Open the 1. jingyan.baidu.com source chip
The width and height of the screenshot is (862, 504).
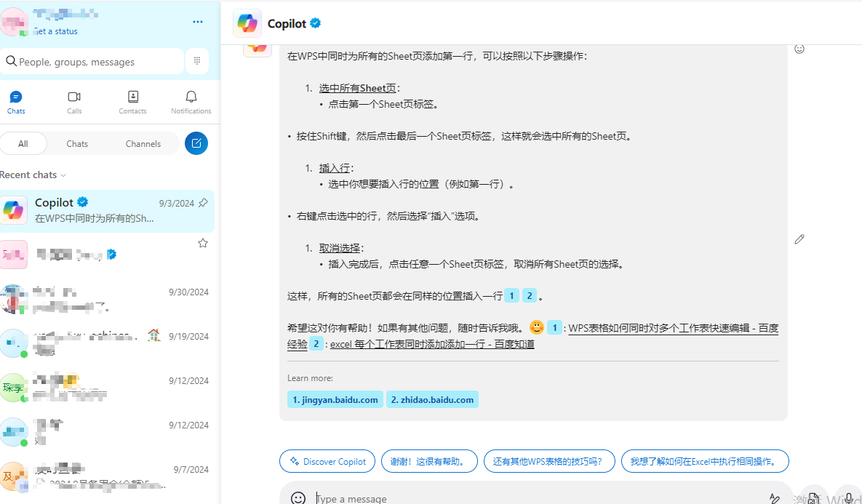point(335,399)
